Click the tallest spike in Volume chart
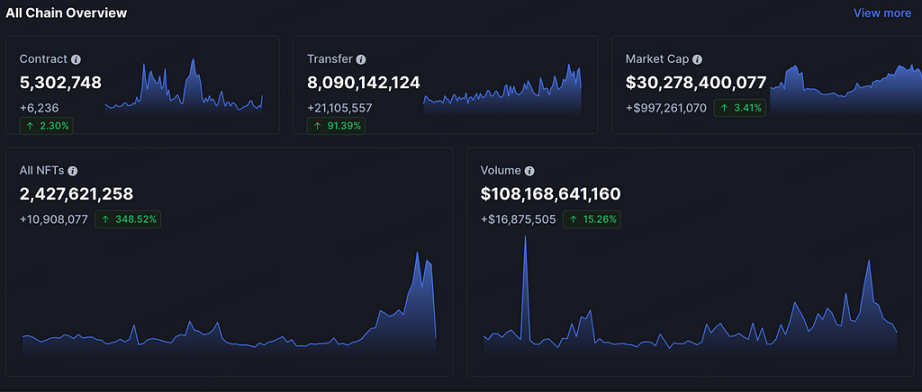The image size is (922, 392). (525, 237)
